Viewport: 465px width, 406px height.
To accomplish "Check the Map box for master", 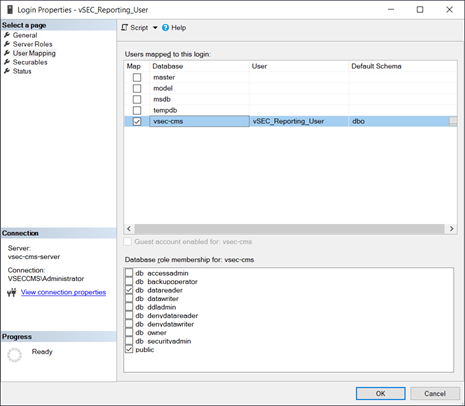I will (x=137, y=77).
